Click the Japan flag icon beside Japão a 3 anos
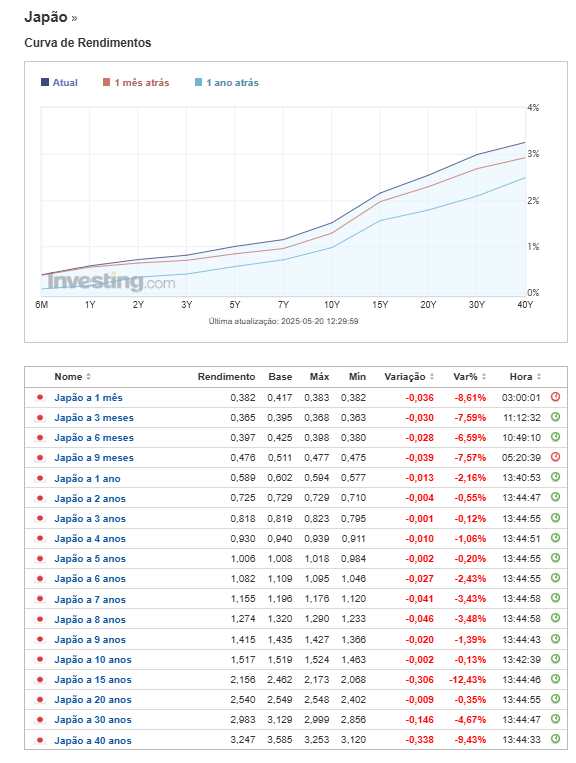This screenshot has height=763, width=576. click(x=40, y=518)
